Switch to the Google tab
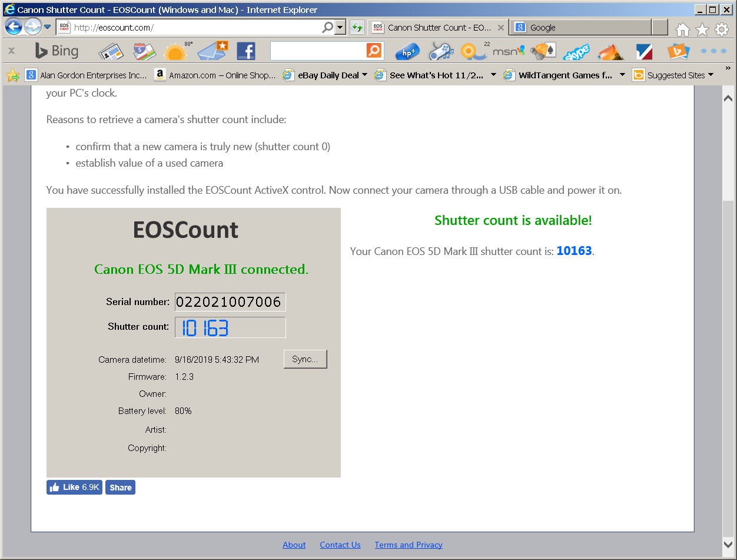This screenshot has width=737, height=560. point(580,28)
